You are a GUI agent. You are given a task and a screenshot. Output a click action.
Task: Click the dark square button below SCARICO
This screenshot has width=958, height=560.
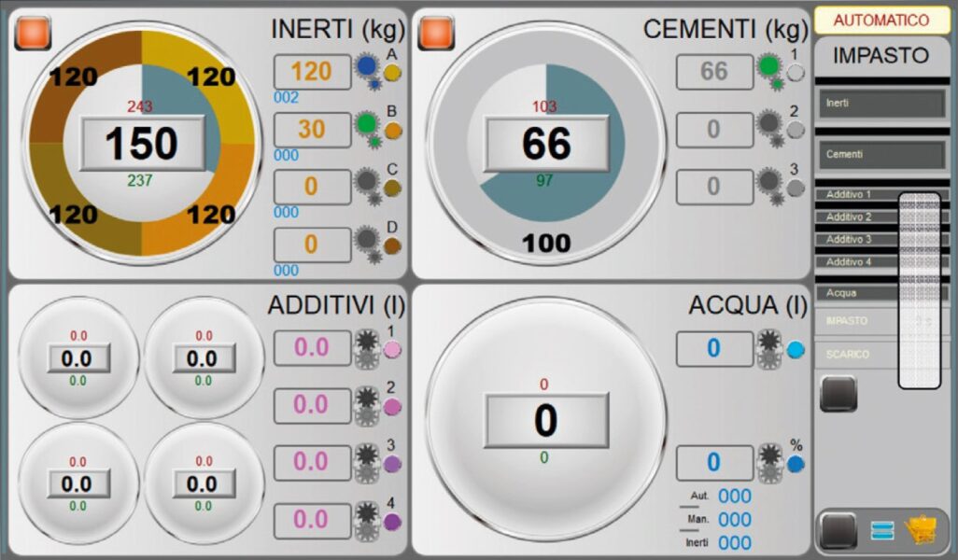(838, 394)
